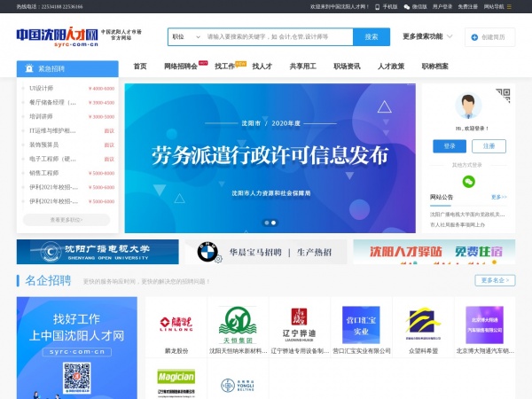The height and width of the screenshot is (399, 532).
Task: Open 共享用工 navigation item
Action: [302, 66]
